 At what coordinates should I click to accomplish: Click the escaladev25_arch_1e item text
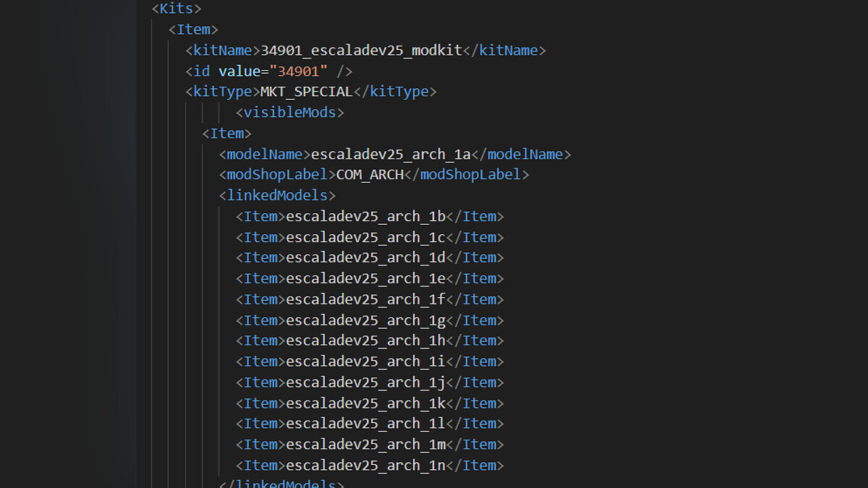[x=366, y=279]
